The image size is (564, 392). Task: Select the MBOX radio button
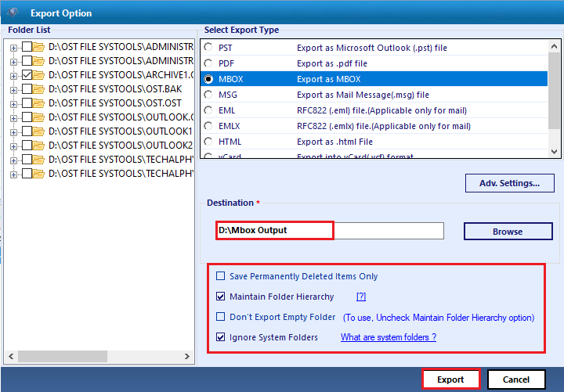pyautogui.click(x=208, y=79)
